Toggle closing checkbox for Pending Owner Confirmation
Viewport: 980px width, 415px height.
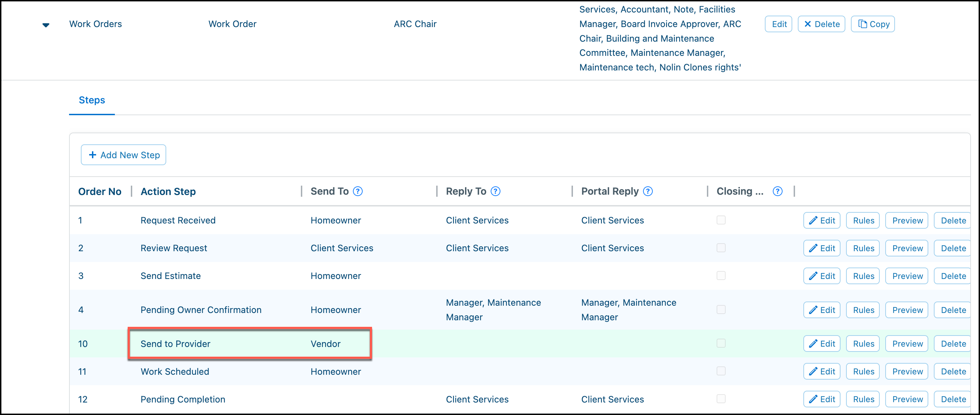tap(721, 310)
